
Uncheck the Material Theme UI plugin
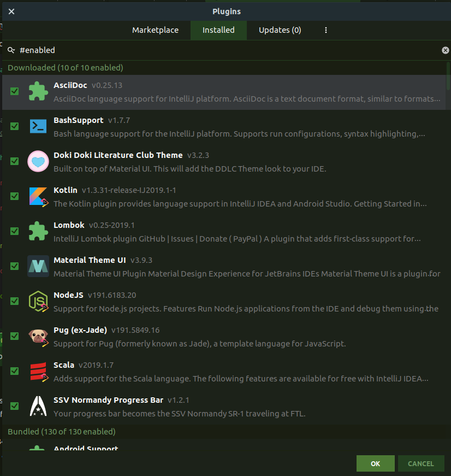tap(14, 266)
